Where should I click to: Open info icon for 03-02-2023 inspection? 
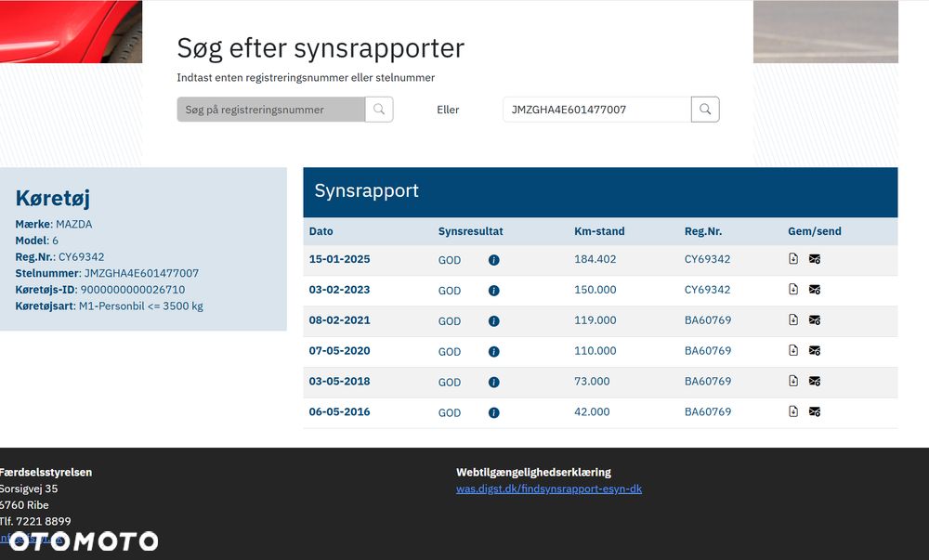click(x=493, y=291)
